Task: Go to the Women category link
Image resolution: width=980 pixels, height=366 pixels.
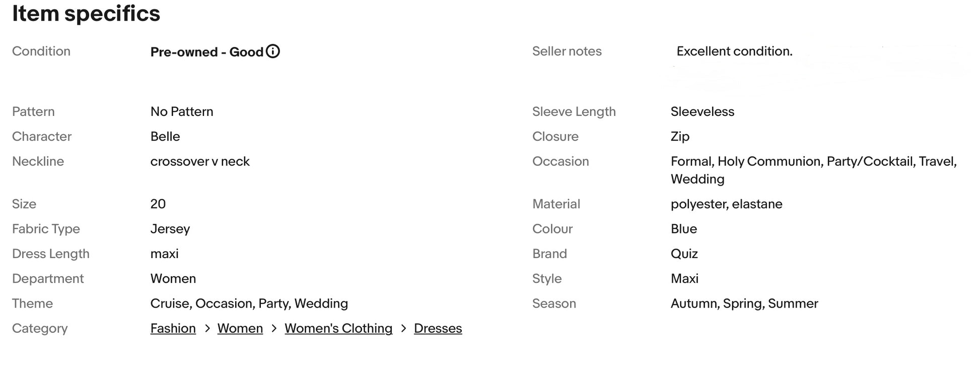Action: click(240, 329)
